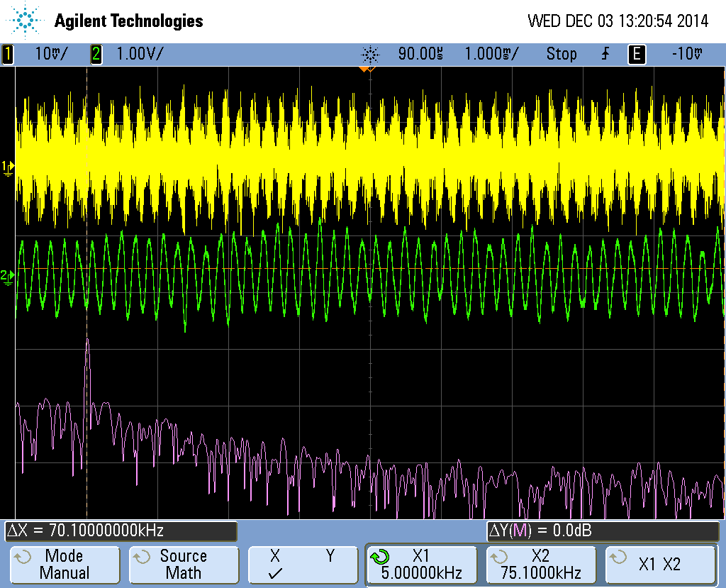Select the yellow channel 1 indicator

9,54
